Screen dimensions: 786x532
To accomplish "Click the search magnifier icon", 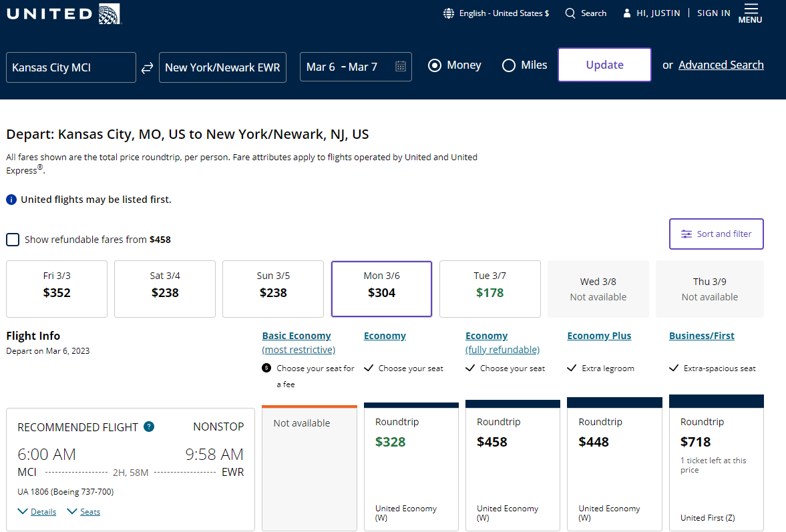I will coord(570,13).
